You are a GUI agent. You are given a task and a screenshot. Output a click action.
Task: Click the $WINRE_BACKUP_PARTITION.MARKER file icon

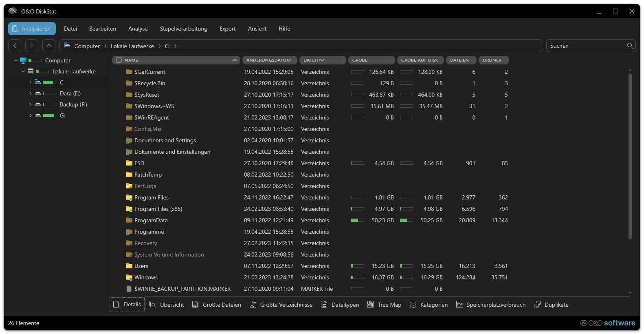click(x=129, y=289)
